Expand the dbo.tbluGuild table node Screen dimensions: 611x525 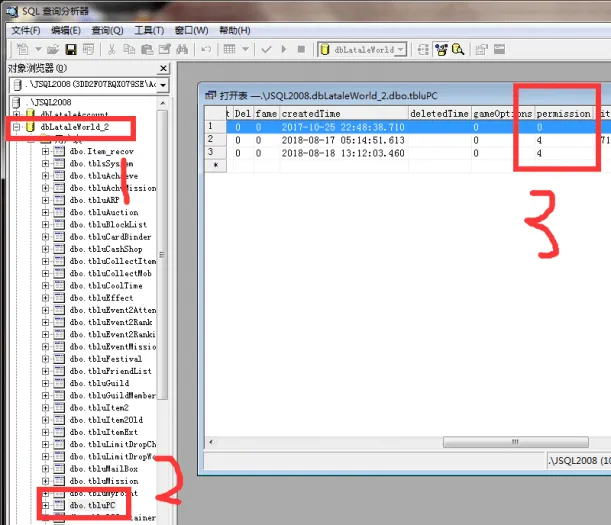(x=46, y=384)
